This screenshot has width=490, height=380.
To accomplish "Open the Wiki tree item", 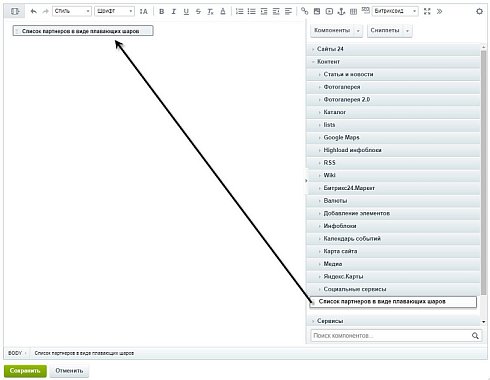I will (393, 175).
